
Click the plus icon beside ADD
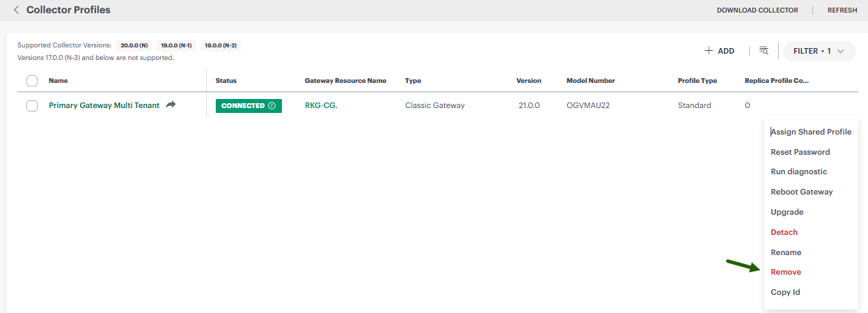click(x=709, y=51)
